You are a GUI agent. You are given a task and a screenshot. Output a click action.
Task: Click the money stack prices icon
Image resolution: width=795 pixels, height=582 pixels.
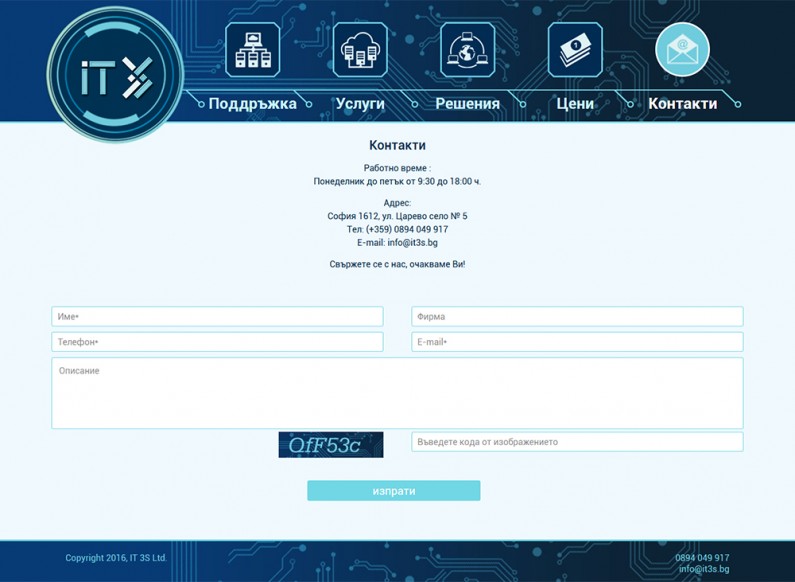coord(575,50)
